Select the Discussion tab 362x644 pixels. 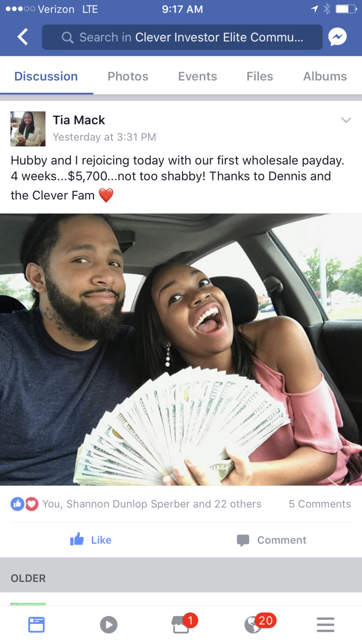46,76
